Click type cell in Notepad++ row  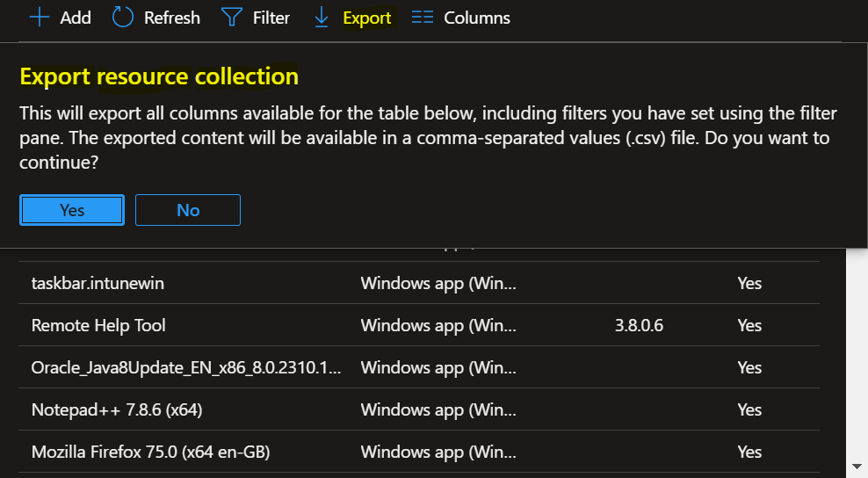tap(438, 409)
